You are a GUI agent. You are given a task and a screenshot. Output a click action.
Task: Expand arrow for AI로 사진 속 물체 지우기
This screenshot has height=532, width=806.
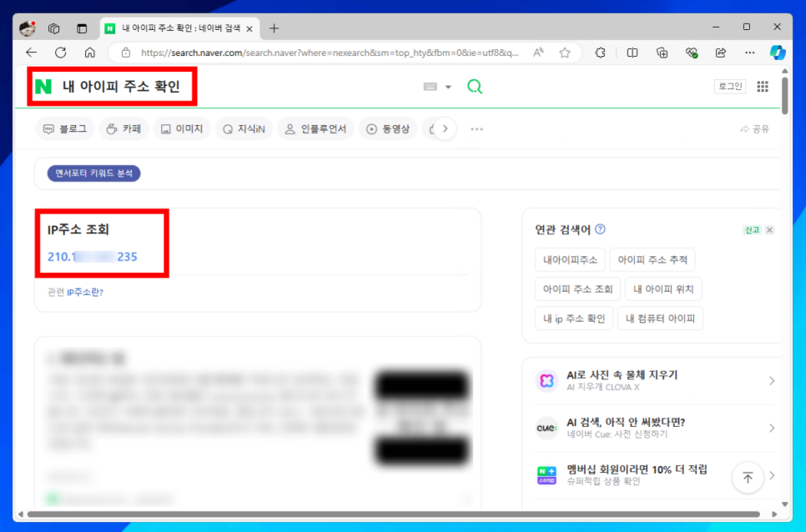(x=772, y=380)
